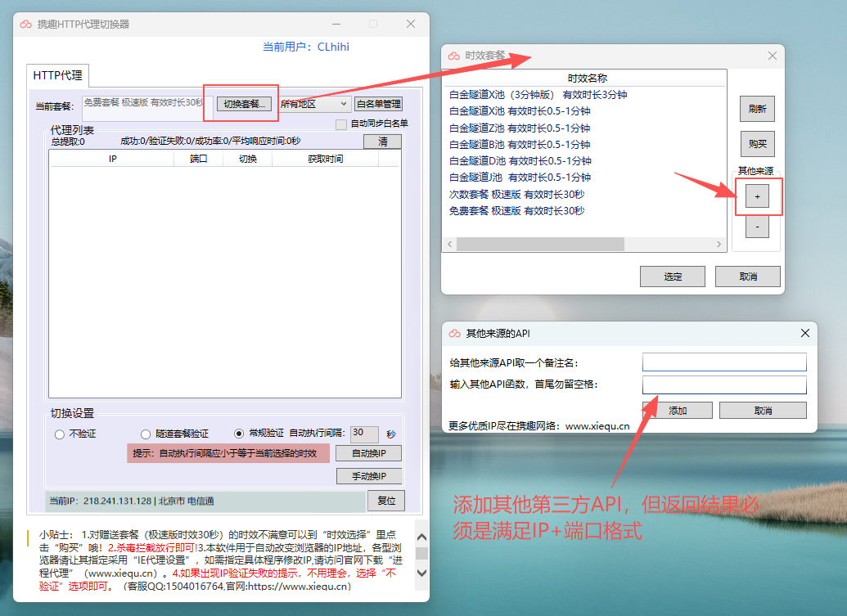This screenshot has height=616, width=847.
Task: Switch to the HTTP代理 tab
Action: (57, 75)
